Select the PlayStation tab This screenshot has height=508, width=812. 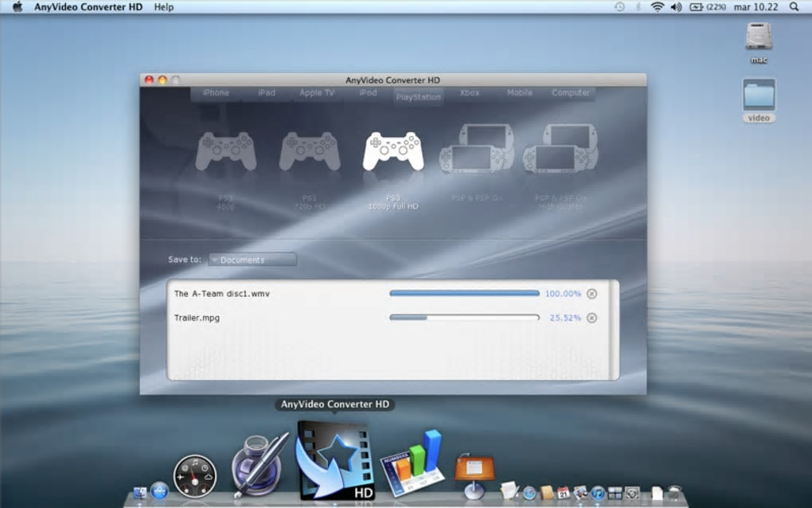(419, 96)
